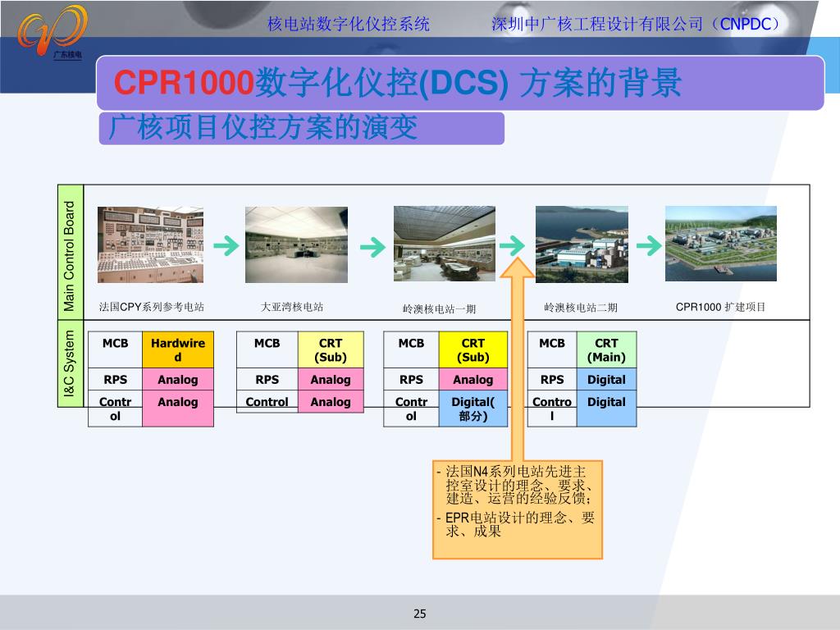This screenshot has height=630, width=840.
Task: Click the large orange upward callout arrow
Action: pyautogui.click(x=518, y=359)
